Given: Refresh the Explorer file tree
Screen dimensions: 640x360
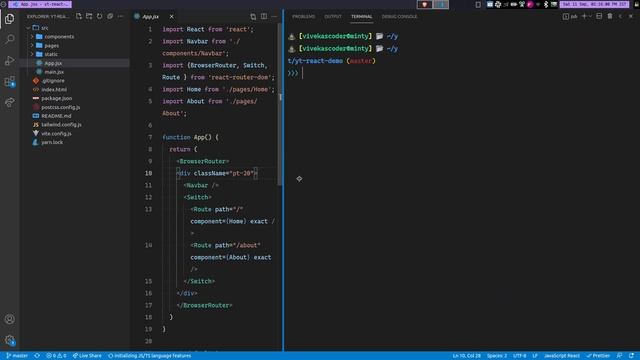Looking at the screenshot, I should tap(100, 16).
